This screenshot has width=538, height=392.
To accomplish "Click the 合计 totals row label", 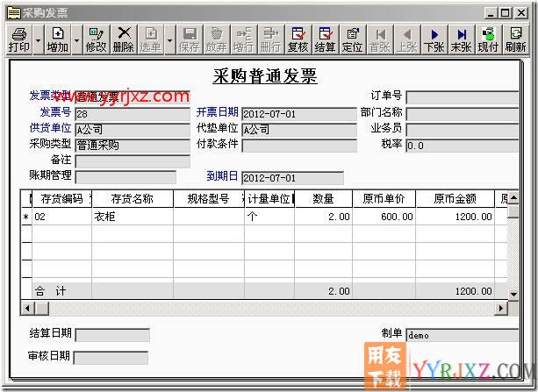I will click(x=50, y=291).
